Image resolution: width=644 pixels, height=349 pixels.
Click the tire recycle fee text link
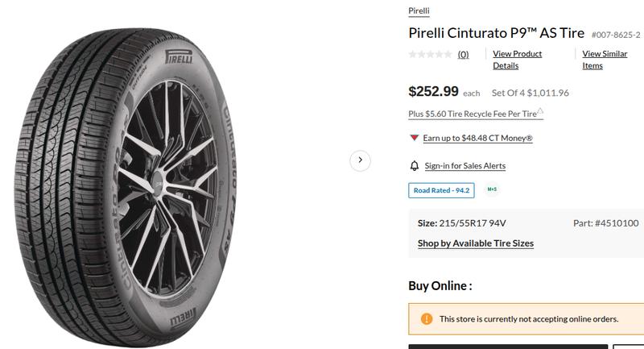click(x=473, y=114)
